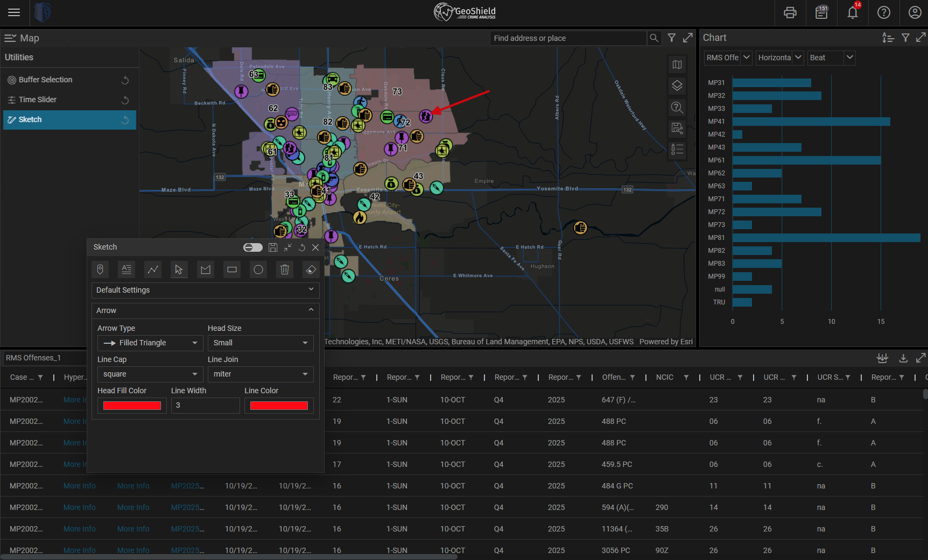Toggle the Utilities side panel via Map hamburger
The height and width of the screenshot is (560, 928).
tap(10, 38)
